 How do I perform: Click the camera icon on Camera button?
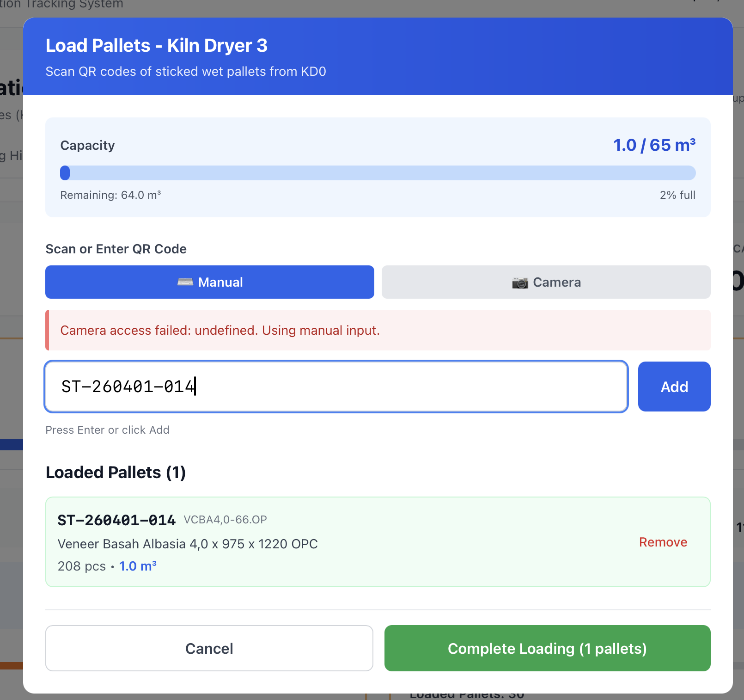click(x=519, y=282)
